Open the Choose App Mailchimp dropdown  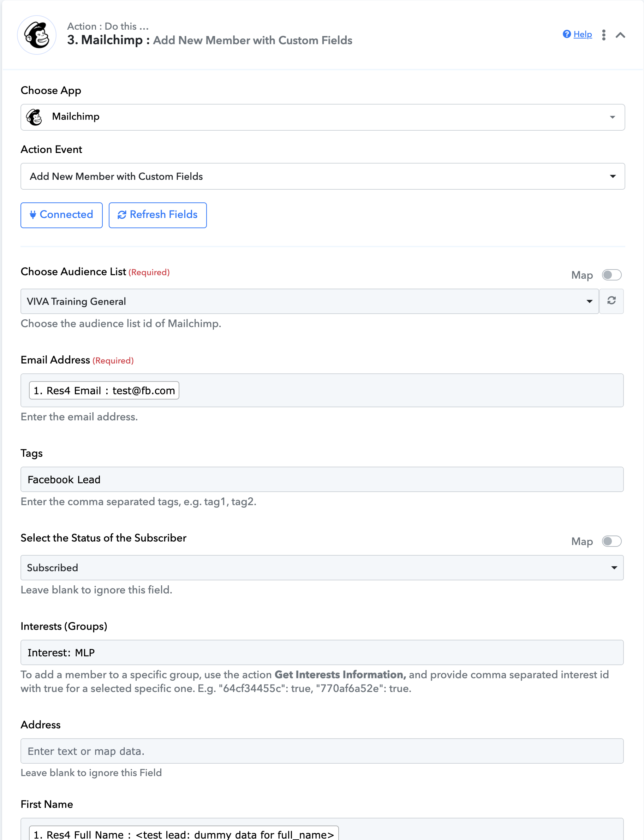click(x=322, y=117)
